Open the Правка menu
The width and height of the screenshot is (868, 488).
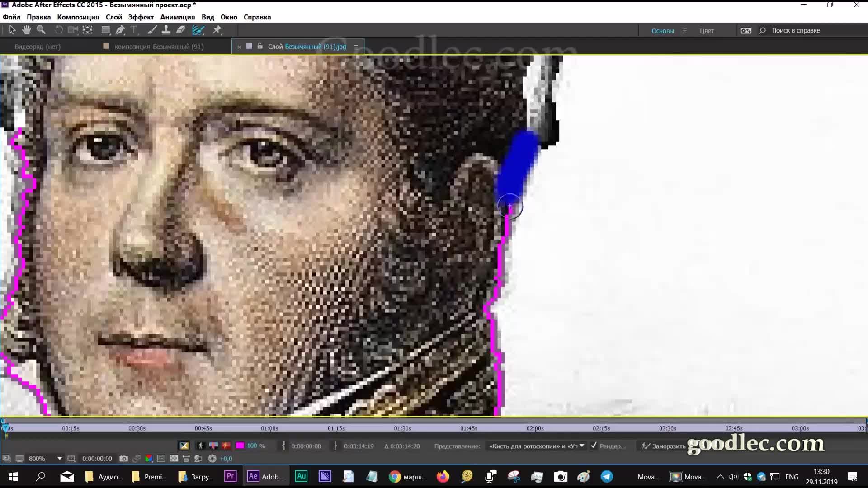pyautogui.click(x=38, y=17)
